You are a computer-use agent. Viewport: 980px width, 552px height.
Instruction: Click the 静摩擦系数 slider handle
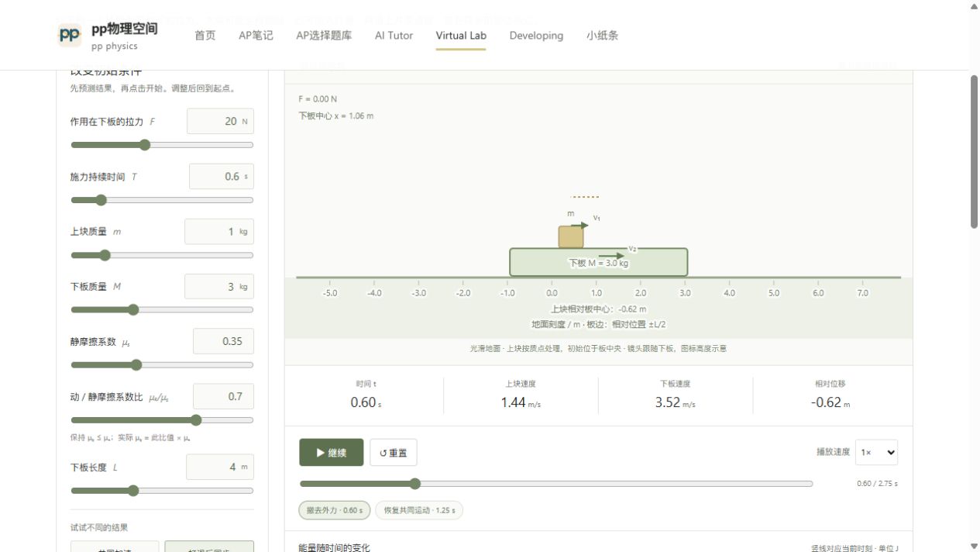point(136,365)
